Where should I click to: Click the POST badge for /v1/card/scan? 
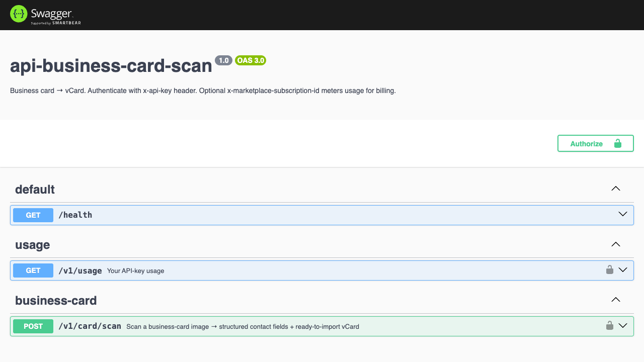click(33, 326)
